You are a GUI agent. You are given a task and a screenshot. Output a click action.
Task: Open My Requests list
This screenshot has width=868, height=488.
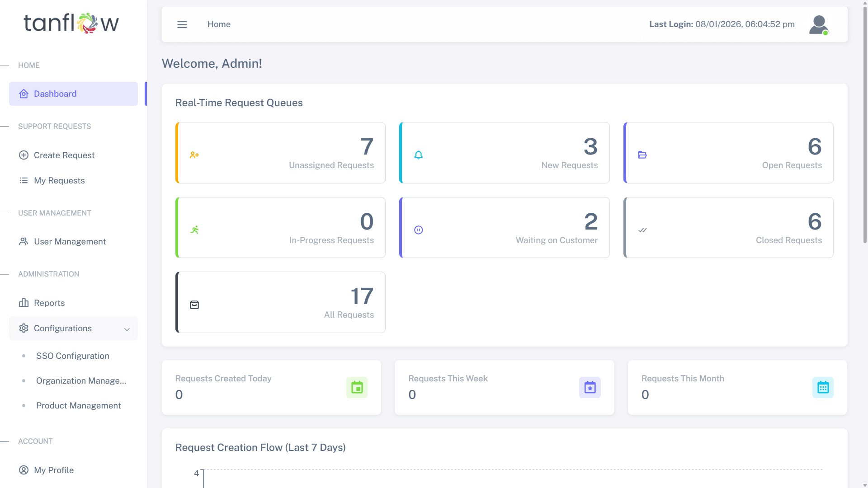click(x=59, y=180)
